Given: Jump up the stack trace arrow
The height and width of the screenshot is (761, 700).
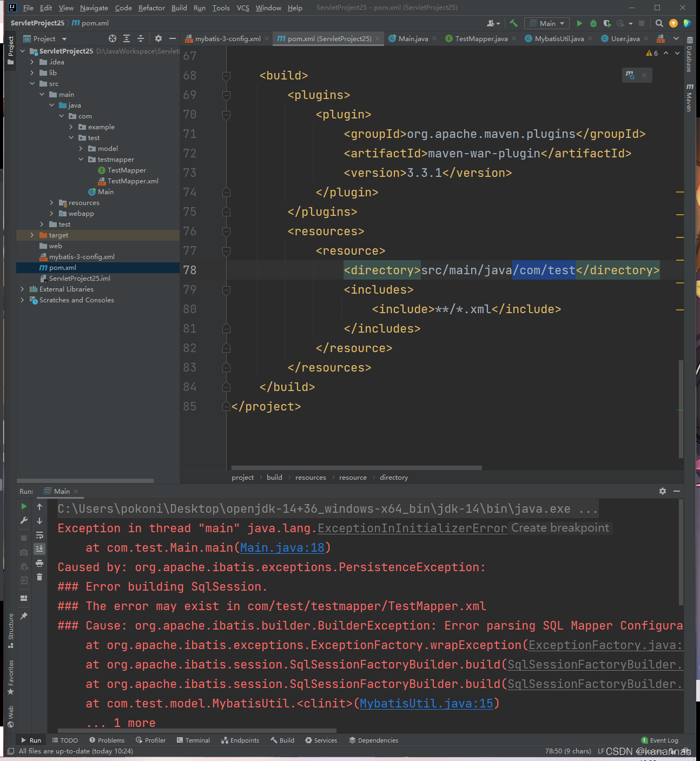Looking at the screenshot, I should tap(39, 506).
